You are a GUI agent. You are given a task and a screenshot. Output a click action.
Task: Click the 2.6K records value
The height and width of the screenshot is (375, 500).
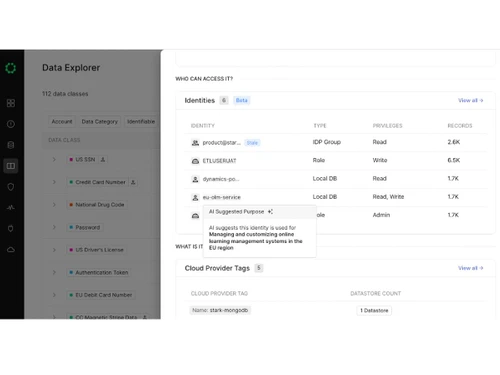(x=453, y=142)
